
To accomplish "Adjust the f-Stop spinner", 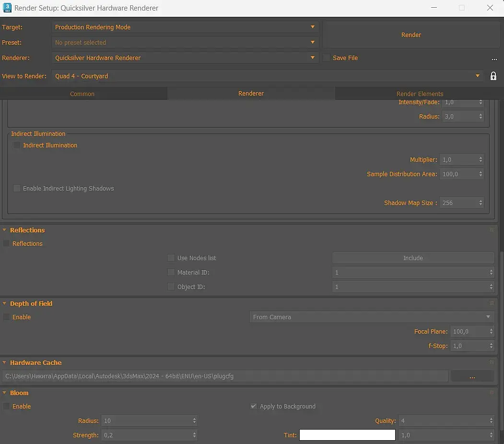I will [491, 346].
